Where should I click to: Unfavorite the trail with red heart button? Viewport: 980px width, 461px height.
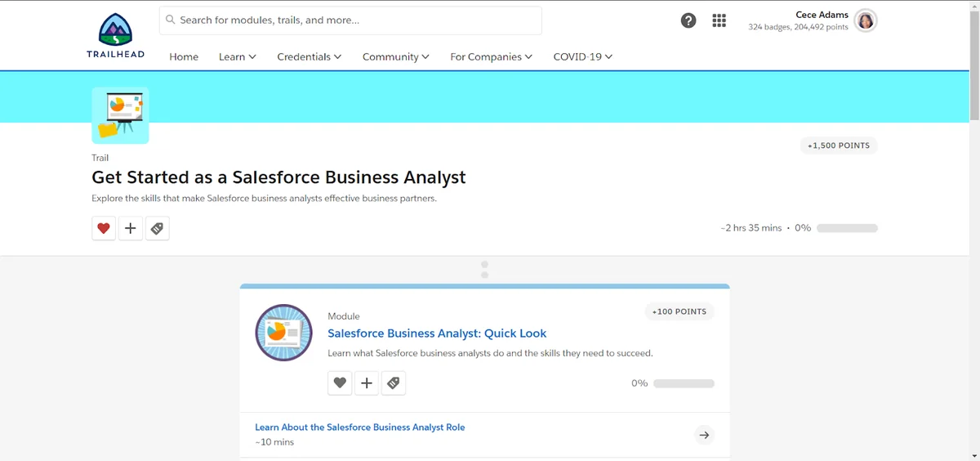coord(104,228)
